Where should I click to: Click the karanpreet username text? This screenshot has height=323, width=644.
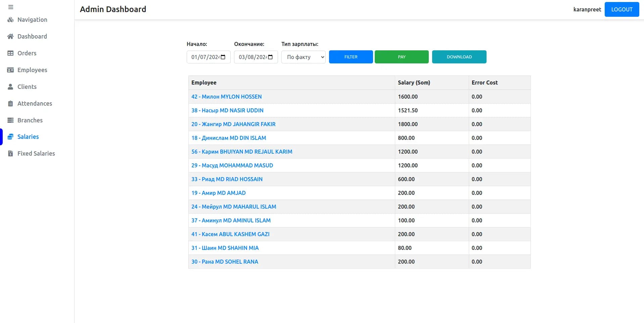[587, 9]
